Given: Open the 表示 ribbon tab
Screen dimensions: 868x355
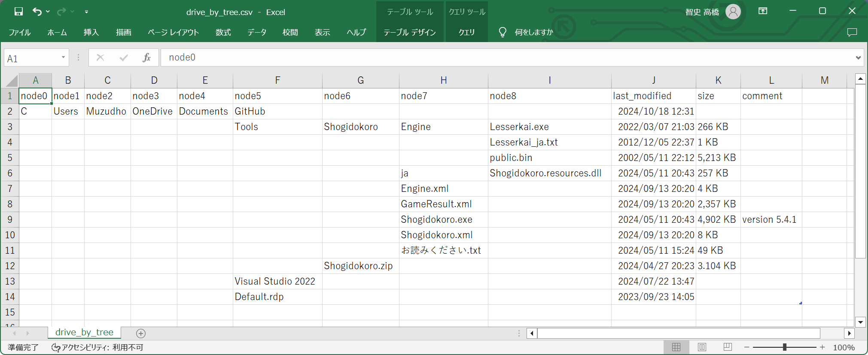Looking at the screenshot, I should [323, 32].
